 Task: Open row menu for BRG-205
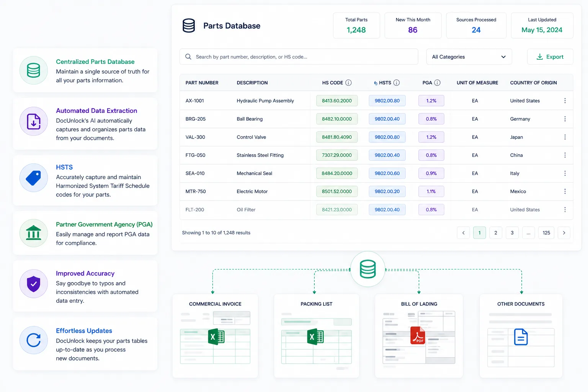tap(565, 119)
